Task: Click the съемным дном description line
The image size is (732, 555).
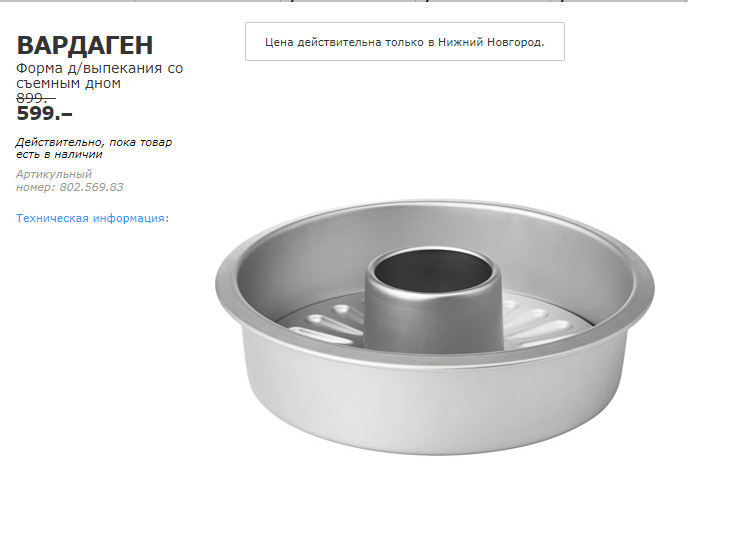Action: pos(68,84)
